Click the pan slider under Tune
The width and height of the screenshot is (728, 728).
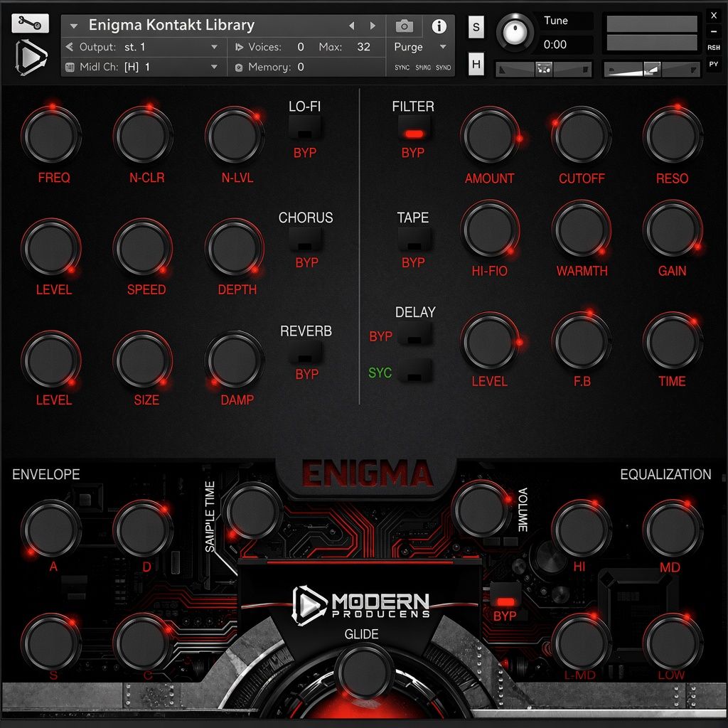coord(544,70)
